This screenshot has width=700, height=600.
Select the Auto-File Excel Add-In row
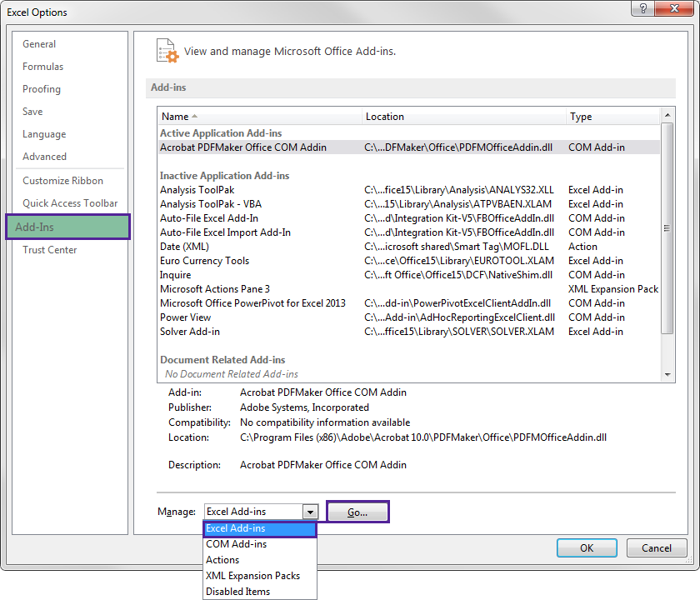[409, 218]
